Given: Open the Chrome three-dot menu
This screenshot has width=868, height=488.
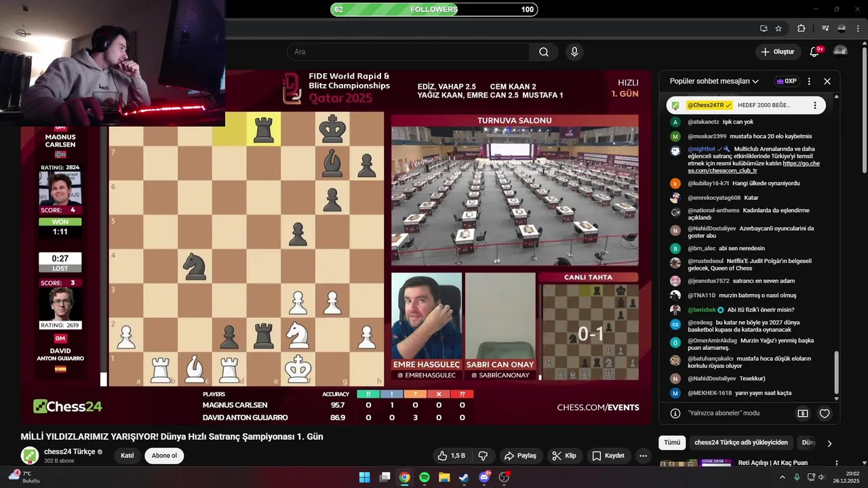Looking at the screenshot, I should pyautogui.click(x=857, y=28).
